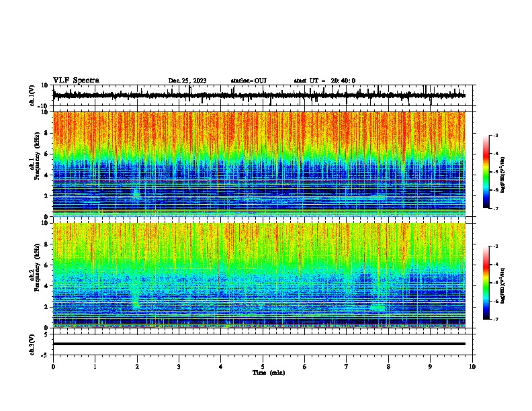The image size is (532, 411).
Task: Click the "Time (min)" axis title
Action: coord(269,373)
